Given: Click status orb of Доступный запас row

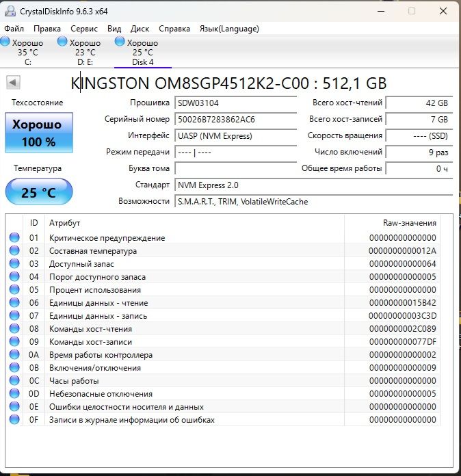Looking at the screenshot, I should 14,263.
